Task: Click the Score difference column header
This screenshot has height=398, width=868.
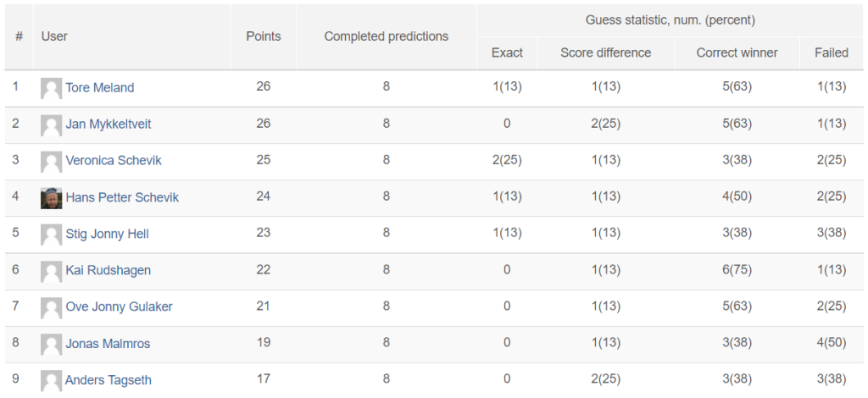Action: coord(605,53)
